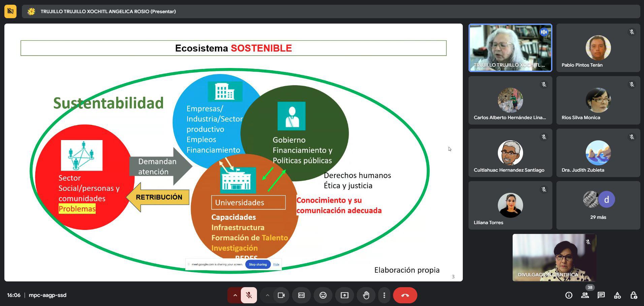
Task: Click muted mic icon on Liliana Torres tile
Action: click(x=544, y=190)
